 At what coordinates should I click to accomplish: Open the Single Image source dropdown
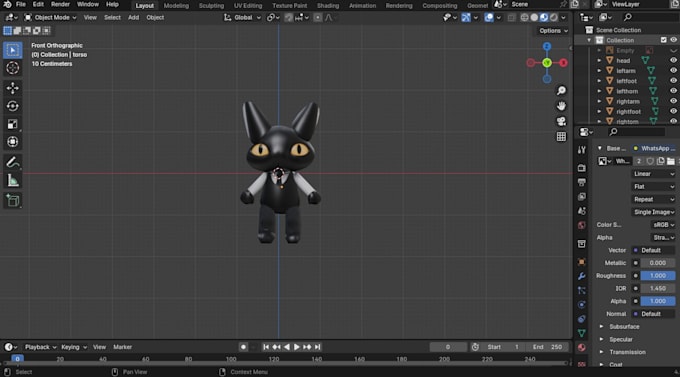(x=654, y=212)
